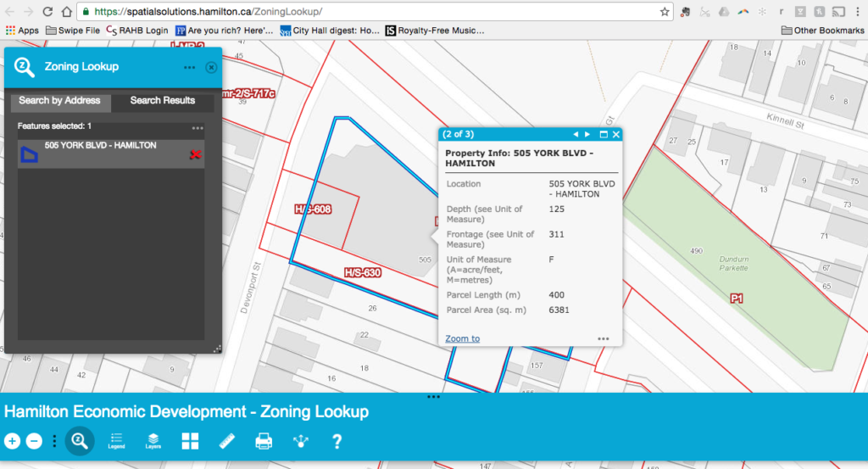Image resolution: width=868 pixels, height=469 pixels.
Task: Open the Help question mark icon
Action: pyautogui.click(x=337, y=441)
